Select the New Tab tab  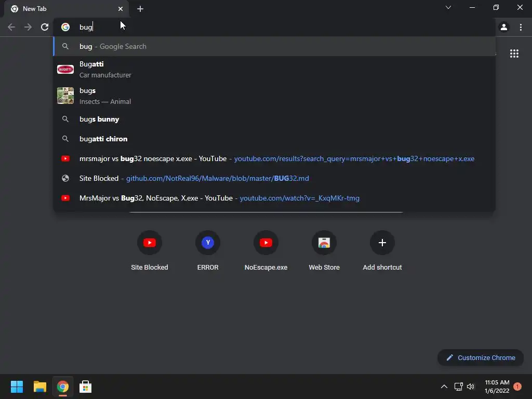(x=67, y=9)
